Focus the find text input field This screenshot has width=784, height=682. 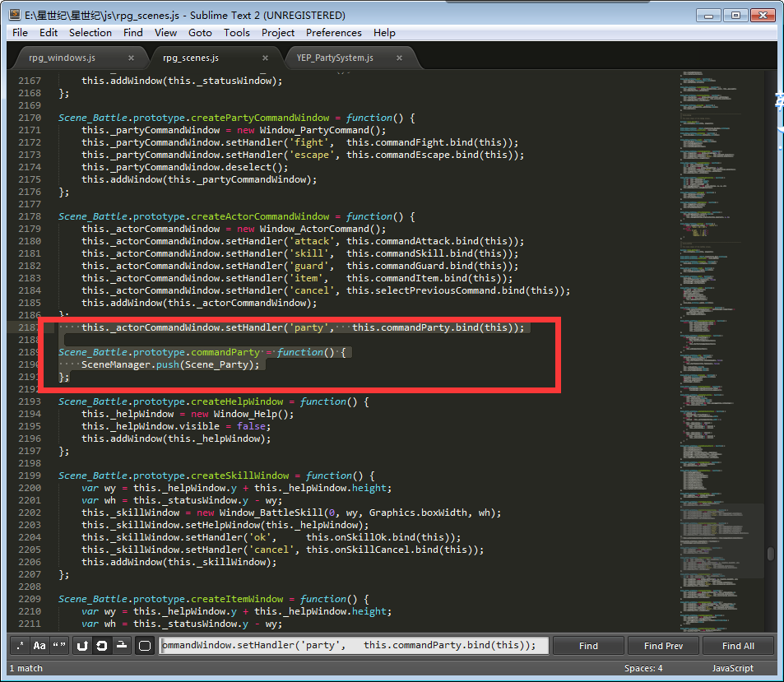point(354,646)
